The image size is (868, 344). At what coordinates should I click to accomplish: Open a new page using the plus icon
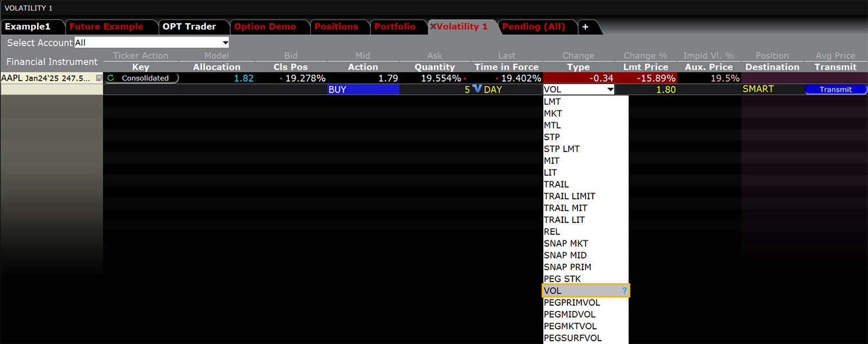pos(585,26)
